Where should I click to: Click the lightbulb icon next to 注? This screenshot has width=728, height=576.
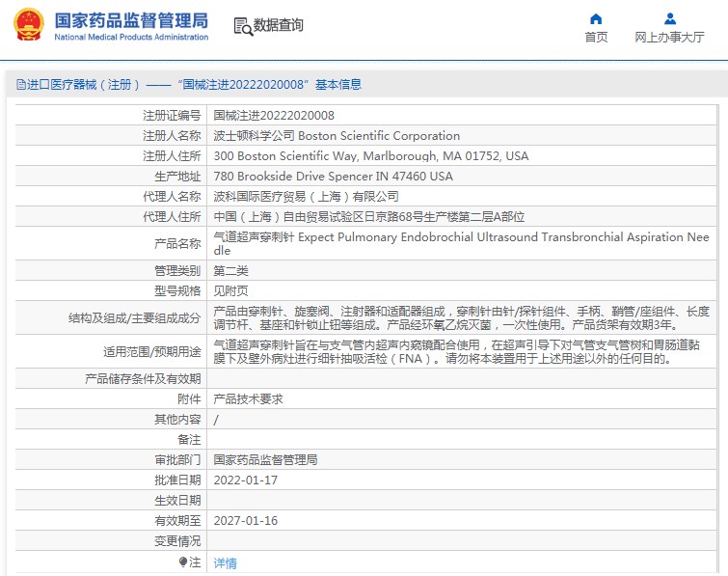pyautogui.click(x=183, y=562)
